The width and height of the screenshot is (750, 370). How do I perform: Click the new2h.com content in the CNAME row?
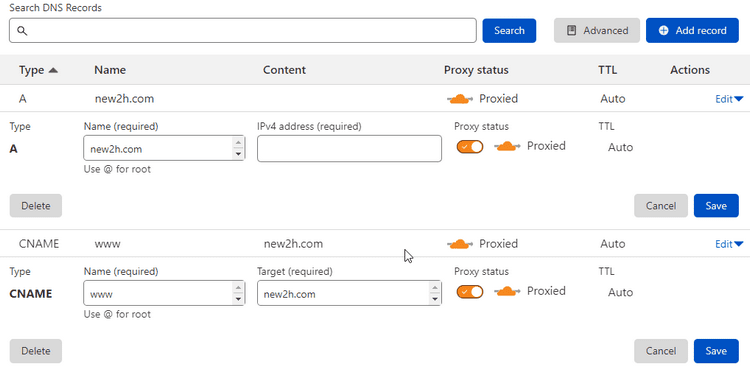(x=293, y=244)
